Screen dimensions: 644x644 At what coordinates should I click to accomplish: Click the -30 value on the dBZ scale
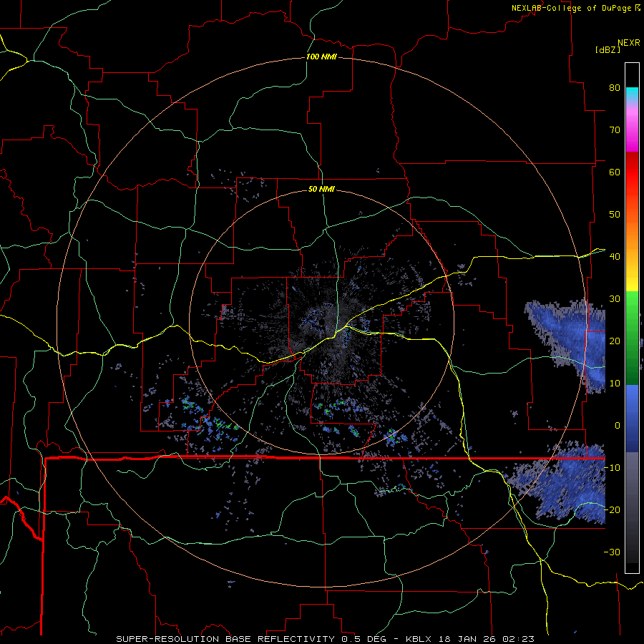612,552
